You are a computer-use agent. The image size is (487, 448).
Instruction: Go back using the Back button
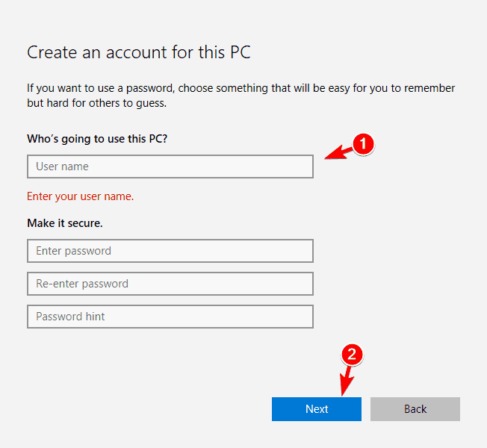coord(415,408)
